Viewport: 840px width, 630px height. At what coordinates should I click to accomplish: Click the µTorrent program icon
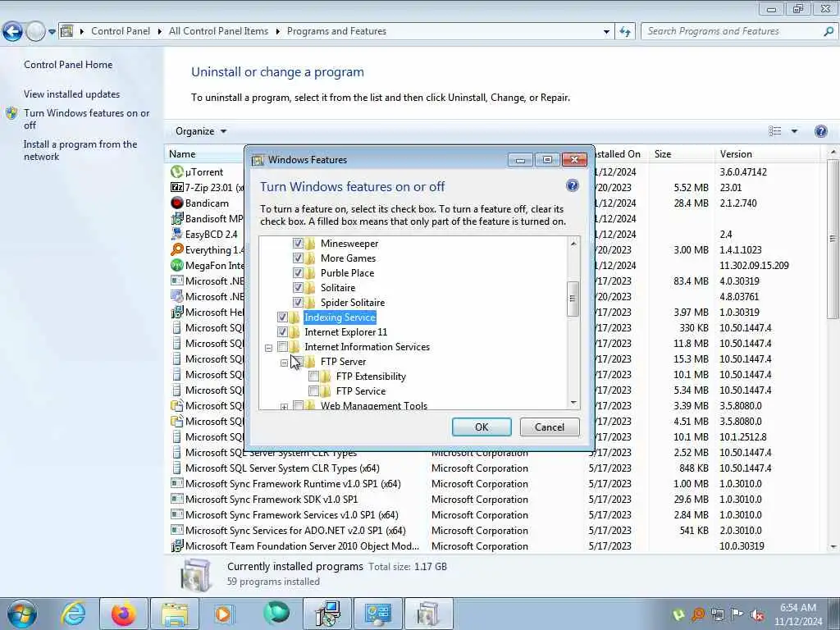(177, 172)
